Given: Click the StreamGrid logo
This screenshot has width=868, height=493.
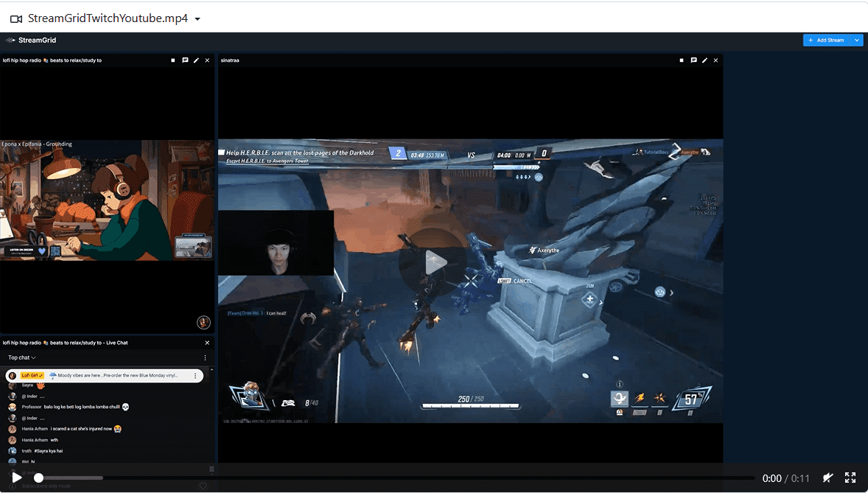Looking at the screenshot, I should tap(10, 41).
